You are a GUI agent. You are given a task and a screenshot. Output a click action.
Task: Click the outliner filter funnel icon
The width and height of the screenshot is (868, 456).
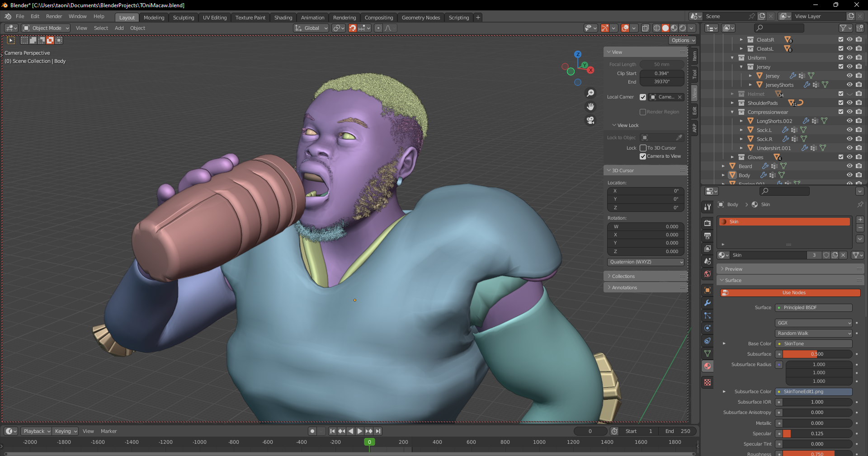coord(844,28)
